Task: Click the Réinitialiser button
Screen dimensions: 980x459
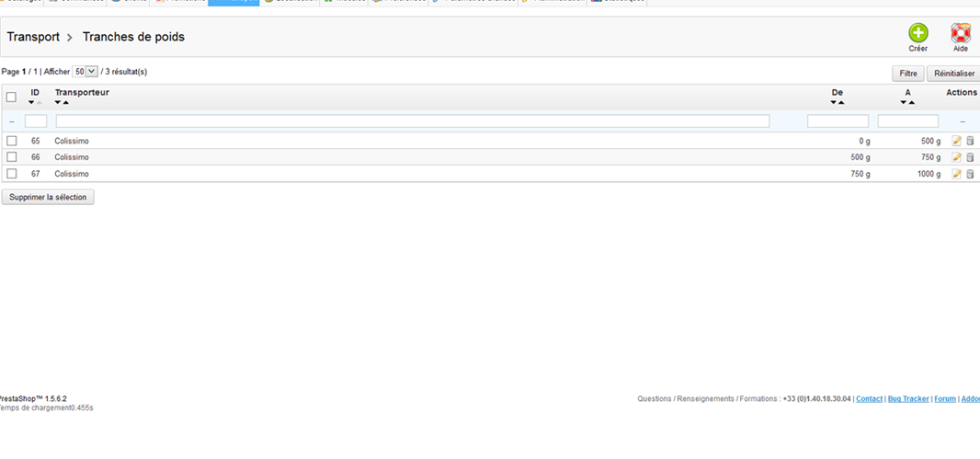Action: 953,74
